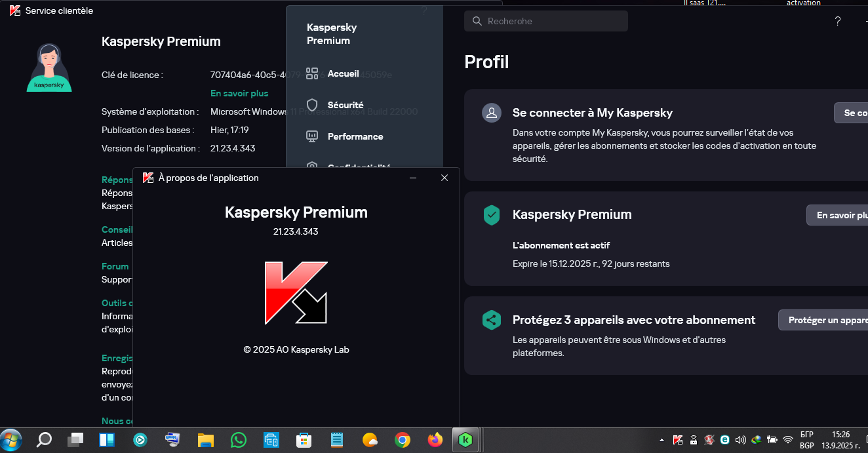Viewport: 868px width, 453px height.
Task: Open Task View on the taskbar
Action: [76, 440]
